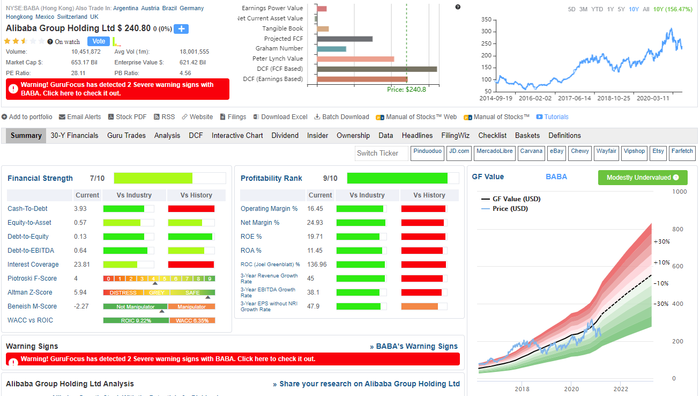Open the Altman Z-Score link
The height and width of the screenshot is (396, 700).
tap(30, 292)
